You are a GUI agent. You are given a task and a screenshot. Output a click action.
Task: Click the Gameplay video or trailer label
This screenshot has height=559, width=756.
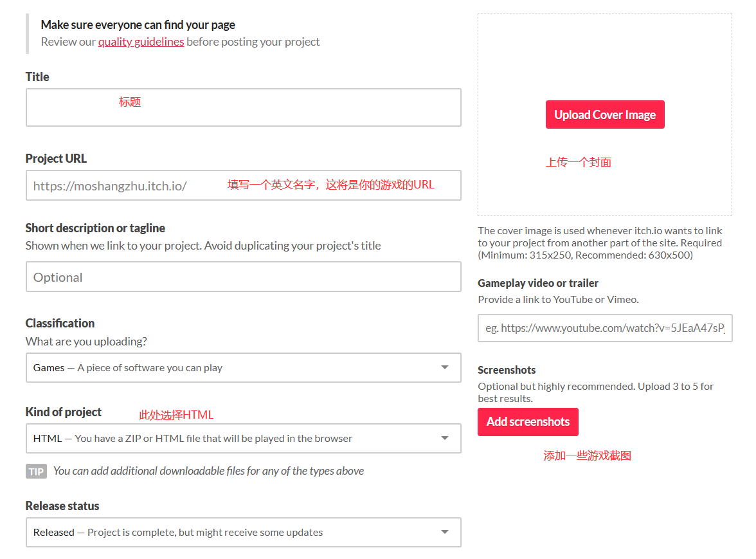coord(538,283)
